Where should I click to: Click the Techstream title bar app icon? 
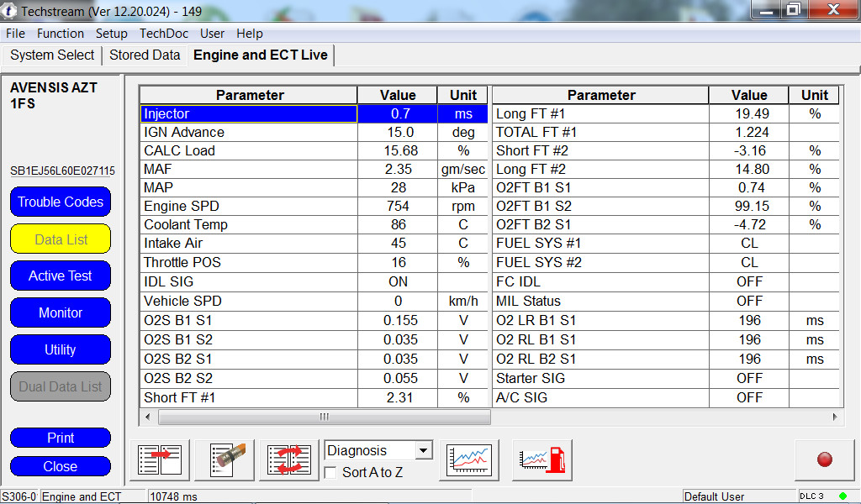9,10
